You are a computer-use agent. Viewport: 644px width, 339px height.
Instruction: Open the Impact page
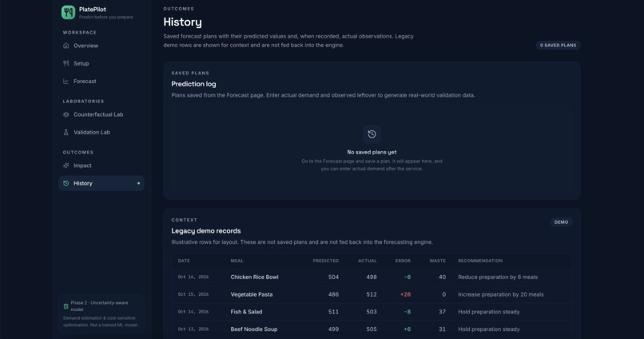101,166
